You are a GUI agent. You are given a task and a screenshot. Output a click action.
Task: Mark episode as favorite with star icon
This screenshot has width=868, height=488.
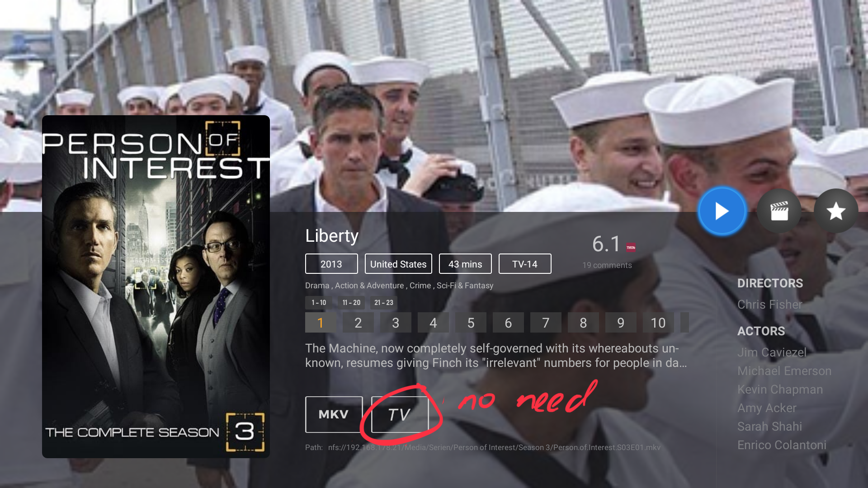click(836, 211)
